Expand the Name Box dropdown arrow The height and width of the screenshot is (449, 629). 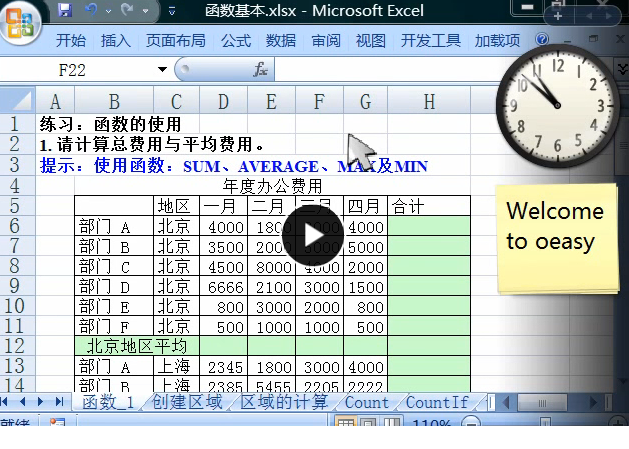tap(162, 69)
